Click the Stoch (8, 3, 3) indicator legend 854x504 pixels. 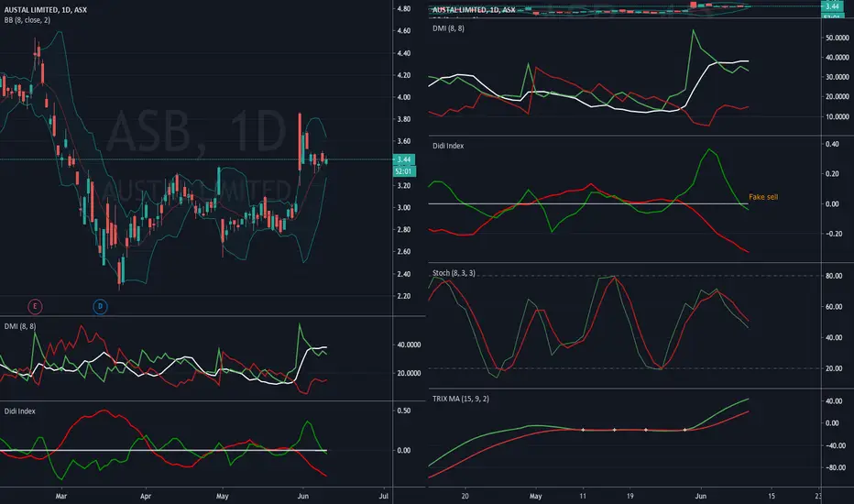tap(454, 273)
